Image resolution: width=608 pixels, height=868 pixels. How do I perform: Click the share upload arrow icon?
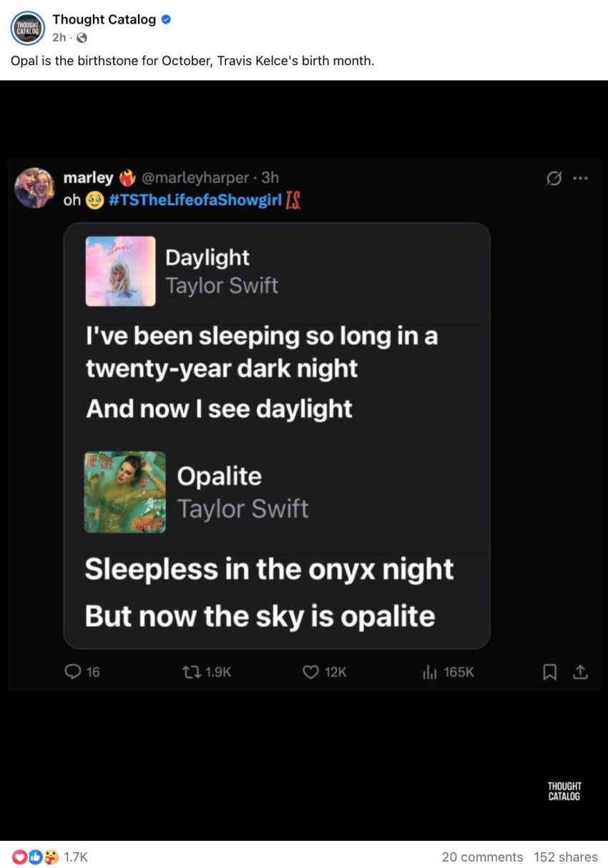pyautogui.click(x=580, y=672)
